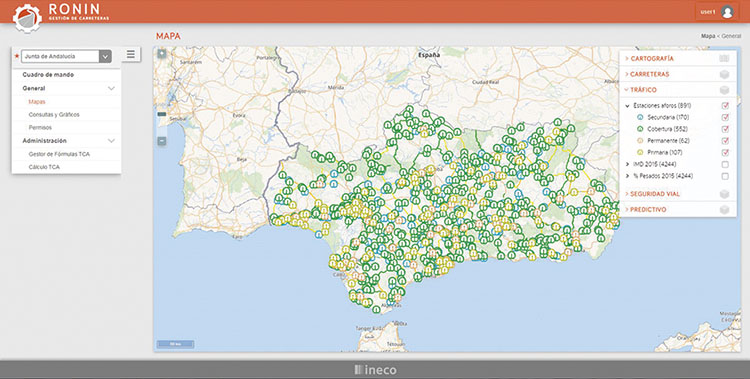Viewport: 750px width, 379px height.
Task: Zoom out with the map minus button
Action: pyautogui.click(x=162, y=141)
